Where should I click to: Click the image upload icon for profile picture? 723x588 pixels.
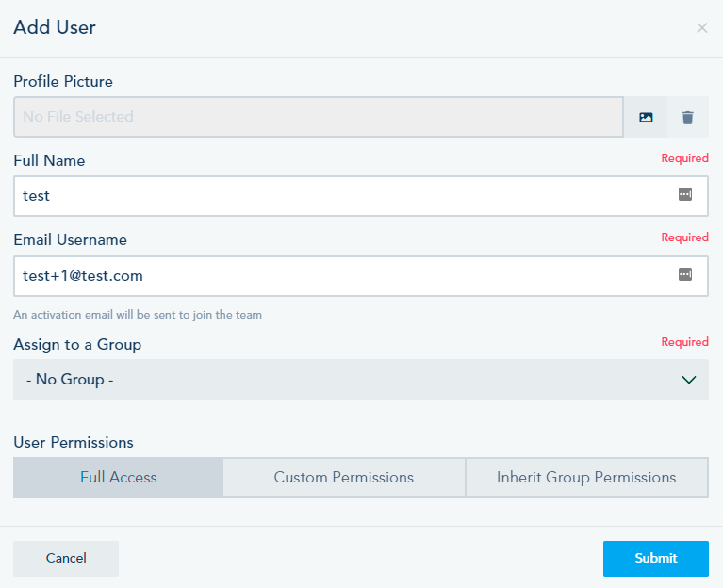646,117
